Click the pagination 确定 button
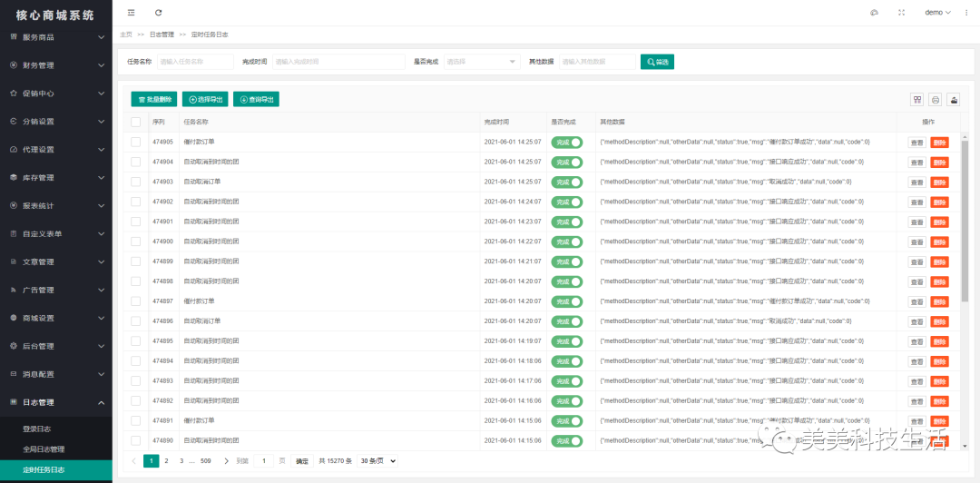 click(x=302, y=461)
